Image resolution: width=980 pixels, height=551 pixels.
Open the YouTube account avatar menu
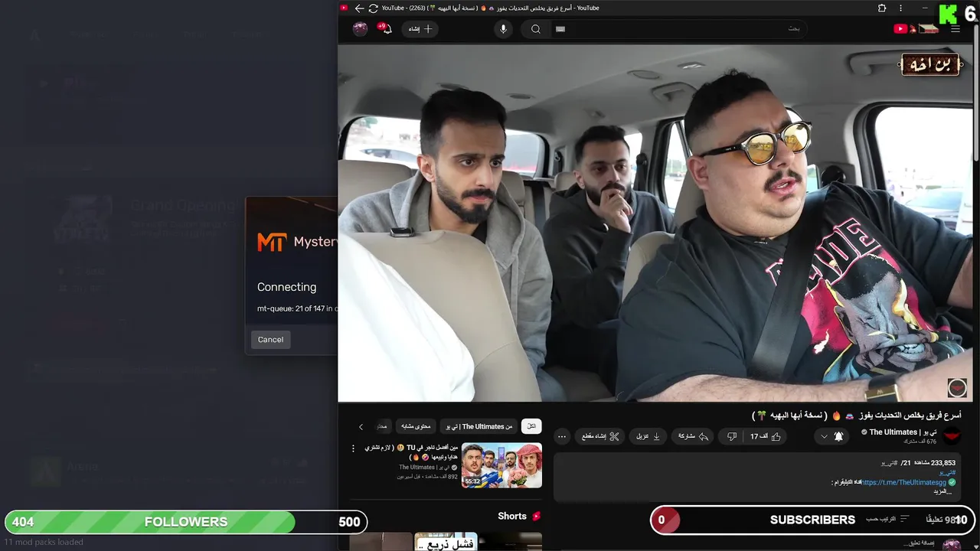360,29
